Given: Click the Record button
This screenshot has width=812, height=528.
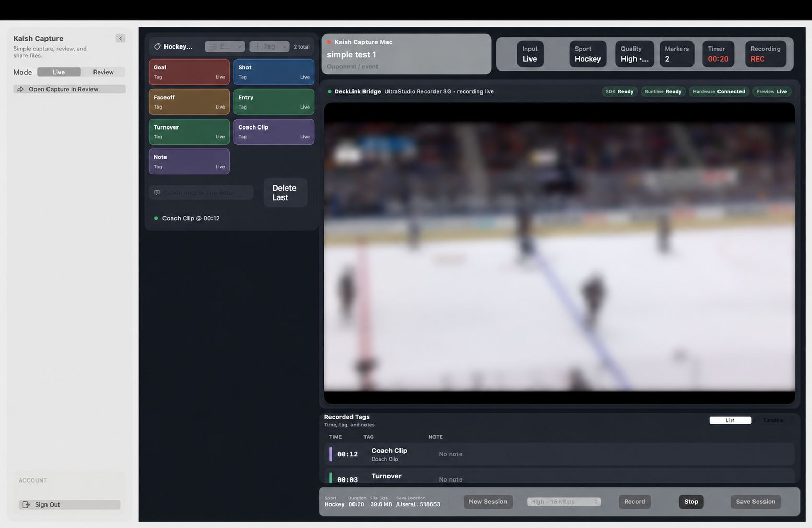Looking at the screenshot, I should click(634, 502).
